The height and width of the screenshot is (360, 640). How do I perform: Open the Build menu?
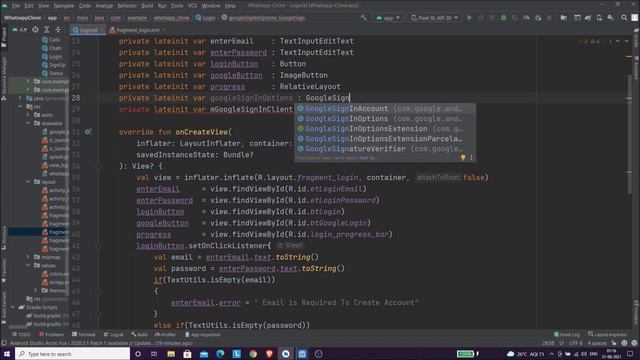pyautogui.click(x=147, y=6)
